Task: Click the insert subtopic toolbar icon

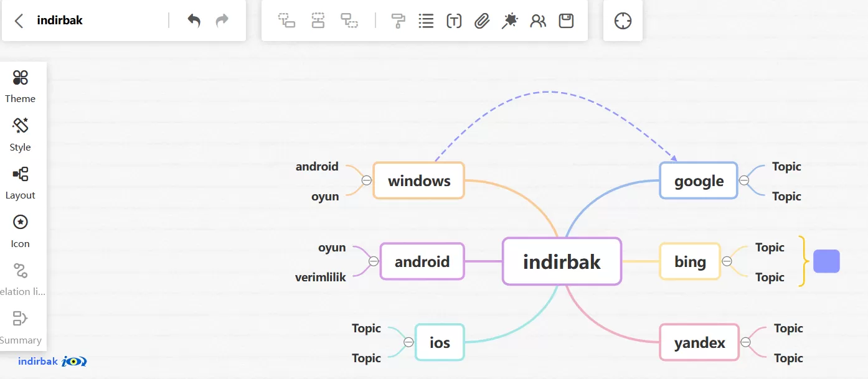Action: tap(286, 21)
